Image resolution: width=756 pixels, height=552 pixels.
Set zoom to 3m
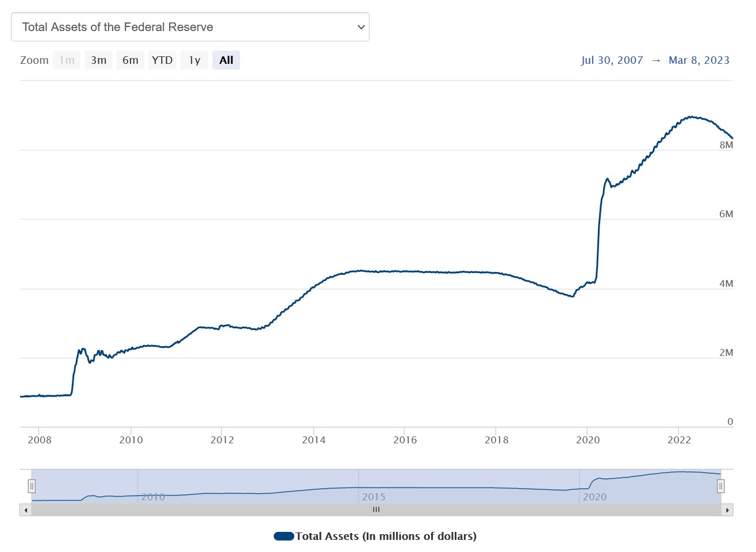click(98, 60)
